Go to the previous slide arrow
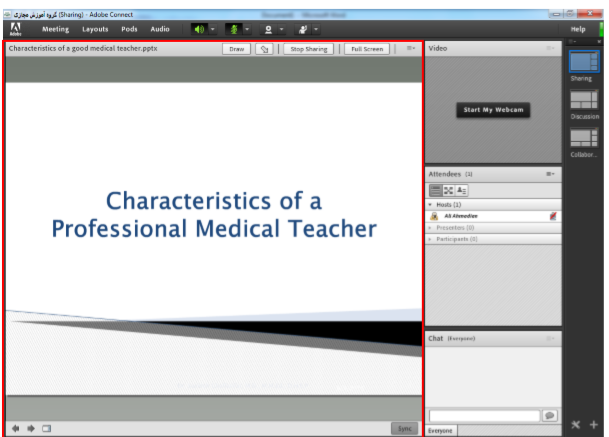 pyautogui.click(x=16, y=428)
